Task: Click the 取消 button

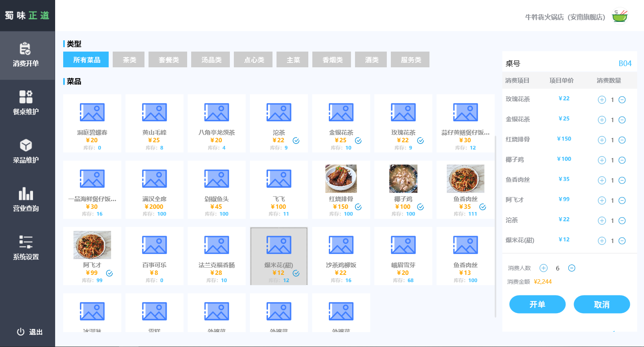Action: point(602,304)
